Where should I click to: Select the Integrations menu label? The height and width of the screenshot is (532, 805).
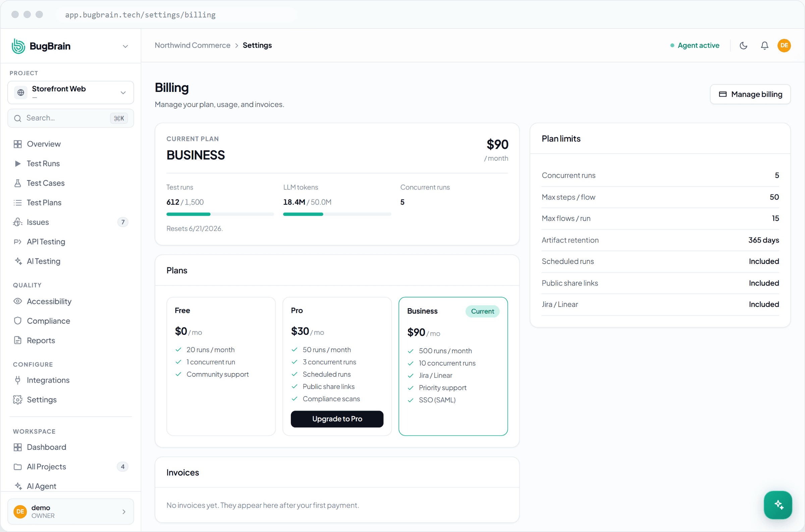click(x=48, y=380)
